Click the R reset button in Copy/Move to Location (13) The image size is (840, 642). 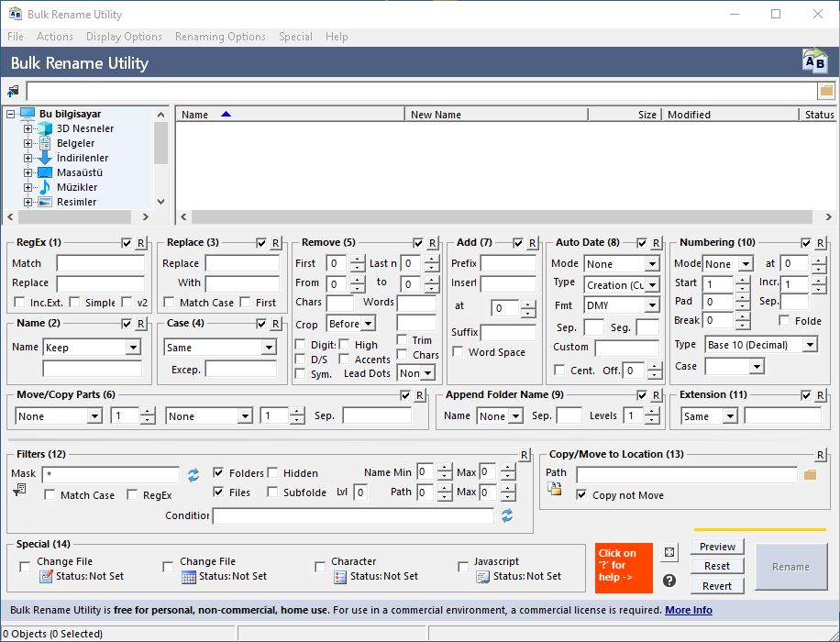(x=820, y=455)
